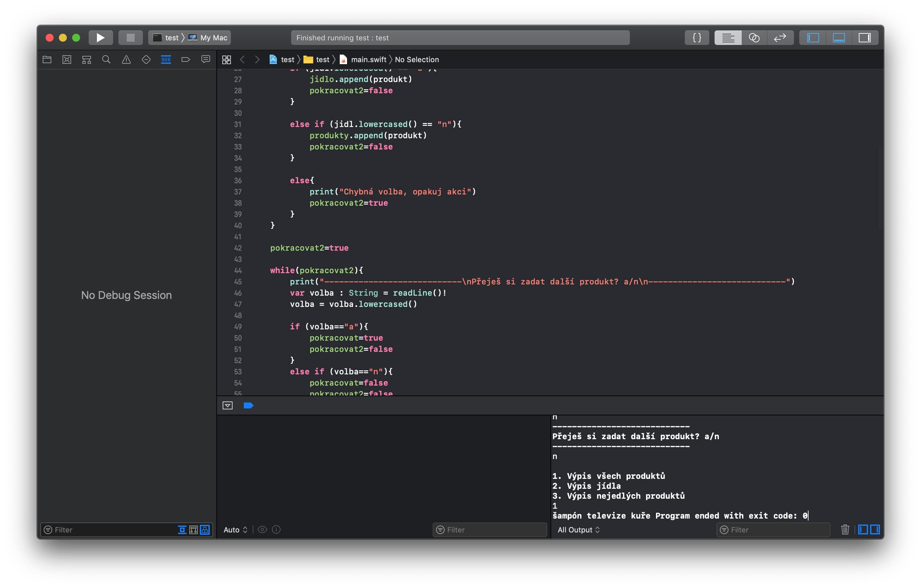The height and width of the screenshot is (588, 921).
Task: Run the test scheme with the Play button
Action: click(x=101, y=37)
